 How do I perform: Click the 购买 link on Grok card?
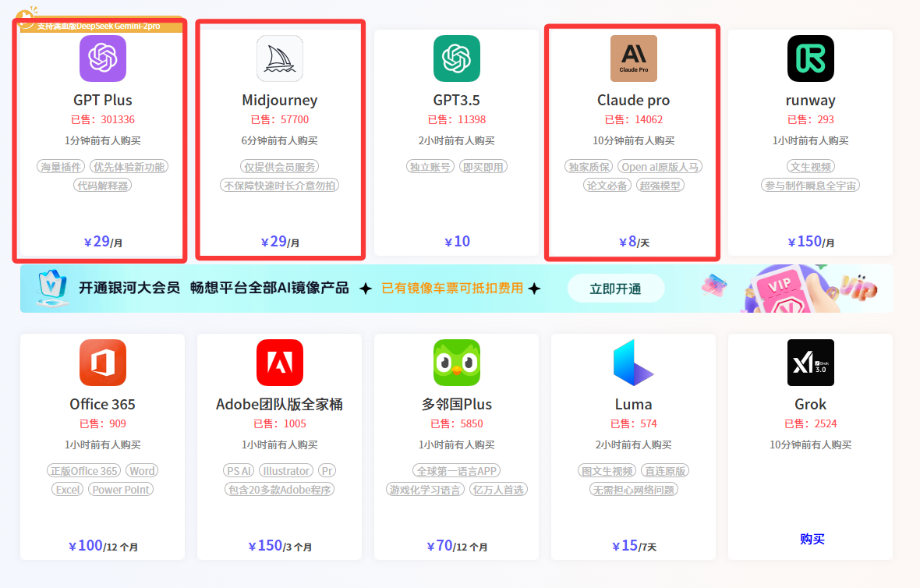812,539
